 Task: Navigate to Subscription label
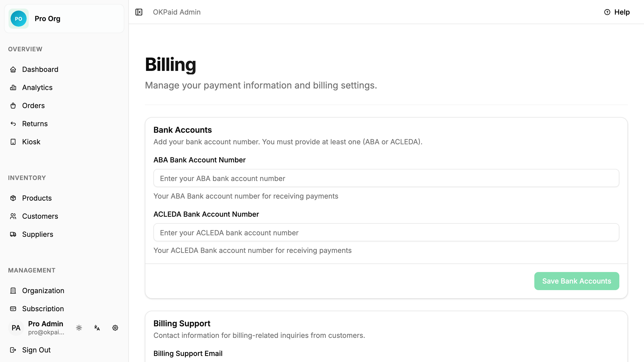43,309
